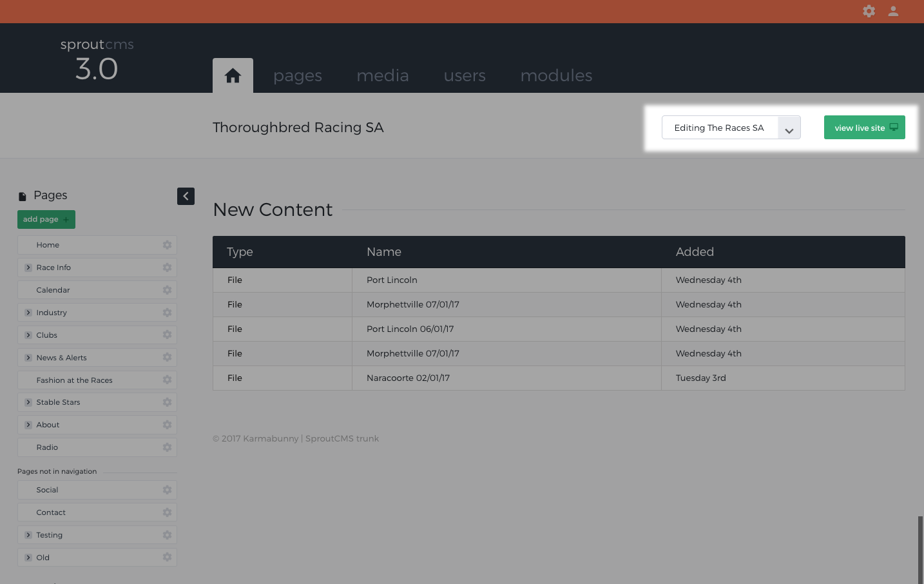This screenshot has width=924, height=584.
Task: Open settings gear for Radio page
Action: click(x=167, y=447)
